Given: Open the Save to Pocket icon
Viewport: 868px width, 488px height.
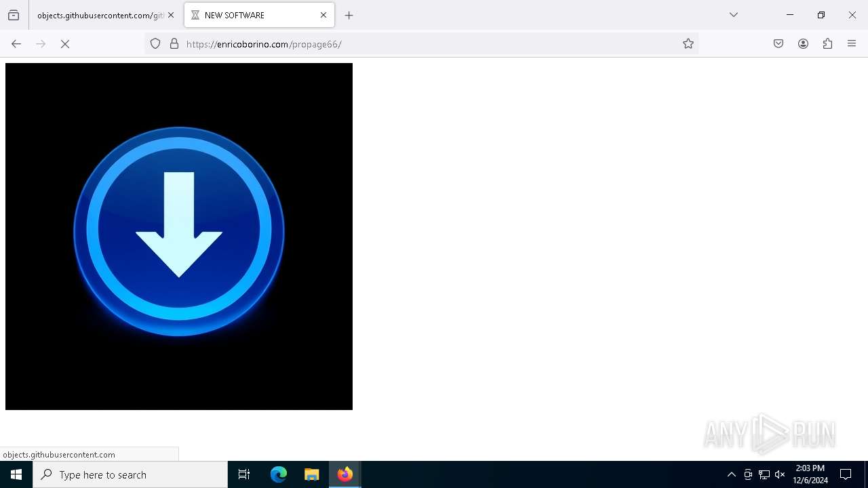Looking at the screenshot, I should point(778,44).
